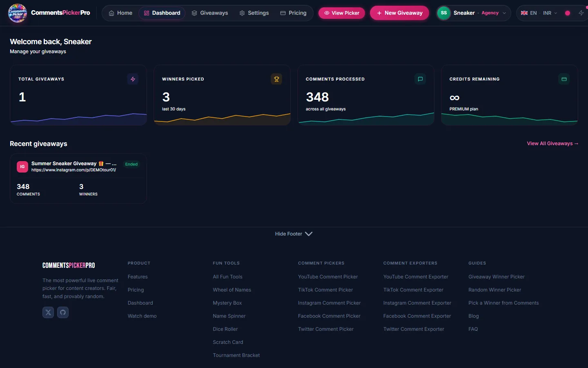Click the IG badge on Summer Sneaker Giveaway

(x=22, y=166)
